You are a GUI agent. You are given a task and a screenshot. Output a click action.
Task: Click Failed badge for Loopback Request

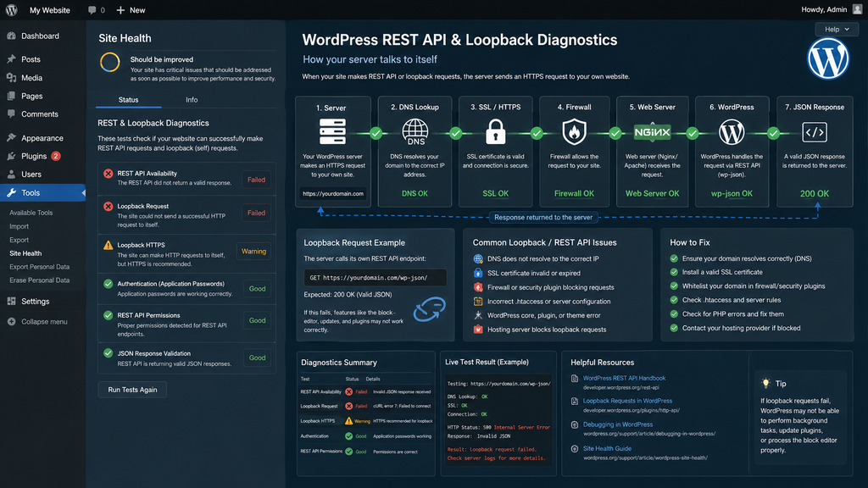coord(256,213)
